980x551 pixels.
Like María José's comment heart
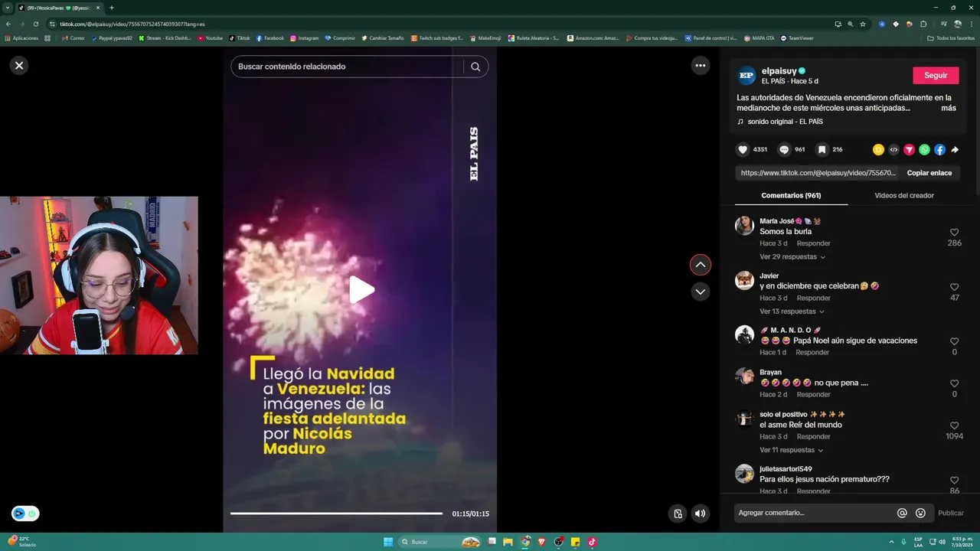pos(954,233)
